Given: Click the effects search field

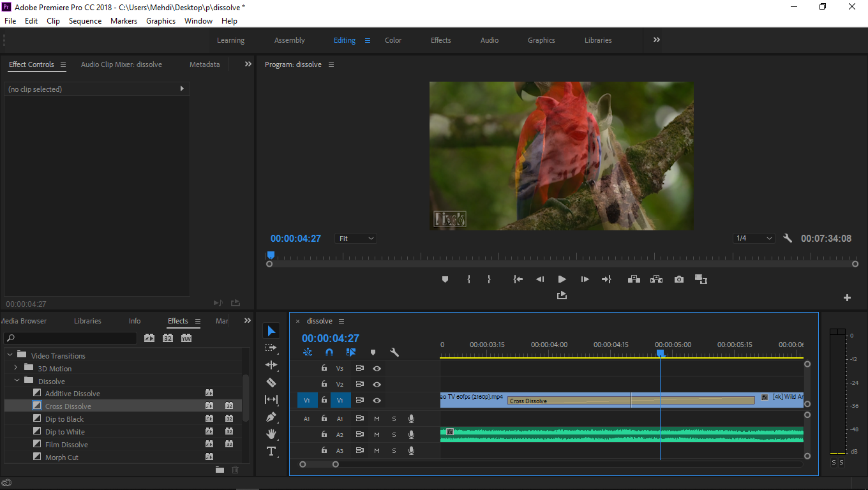Looking at the screenshot, I should [x=70, y=338].
